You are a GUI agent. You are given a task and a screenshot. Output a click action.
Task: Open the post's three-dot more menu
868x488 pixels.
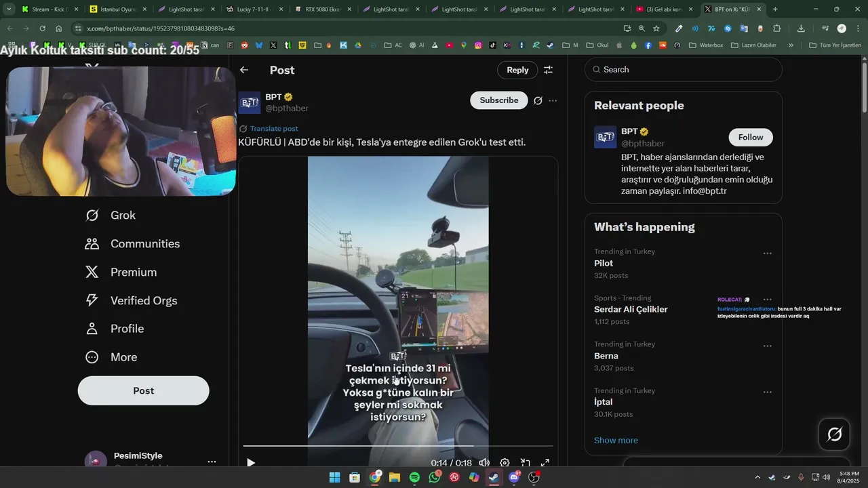tap(553, 100)
